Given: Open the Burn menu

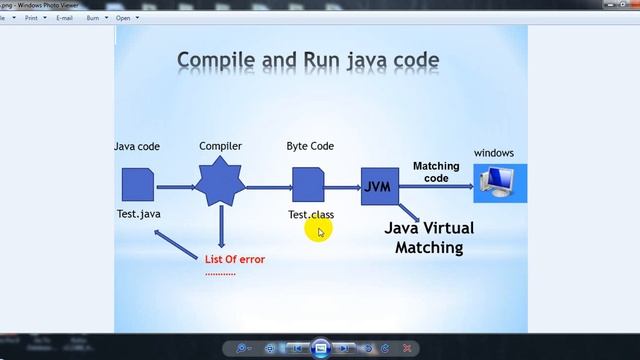Looking at the screenshot, I should 93,18.
